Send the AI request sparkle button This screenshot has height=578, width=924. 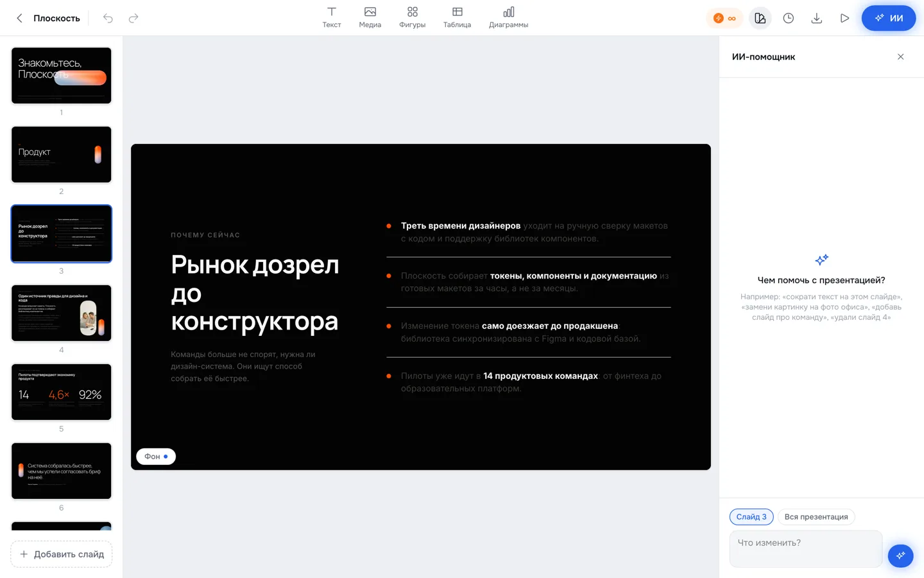(x=901, y=556)
